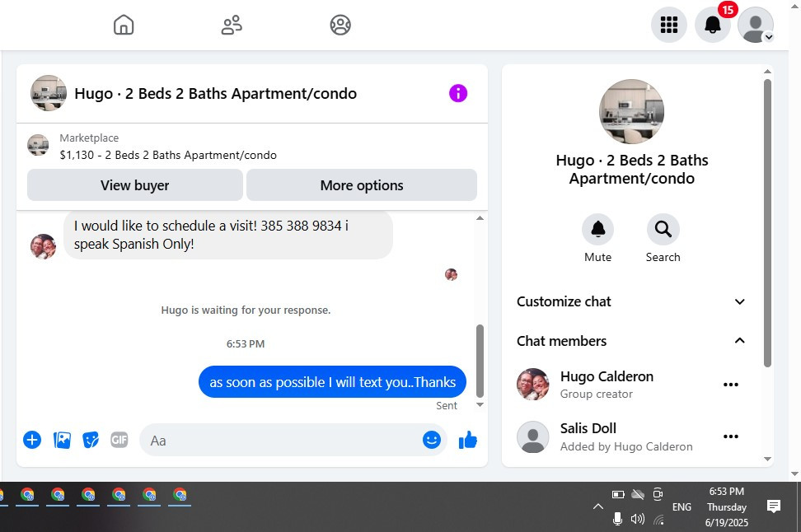Screen dimensions: 801x532
Task: Click the taskbar cloud sync icon
Action: 638,494
